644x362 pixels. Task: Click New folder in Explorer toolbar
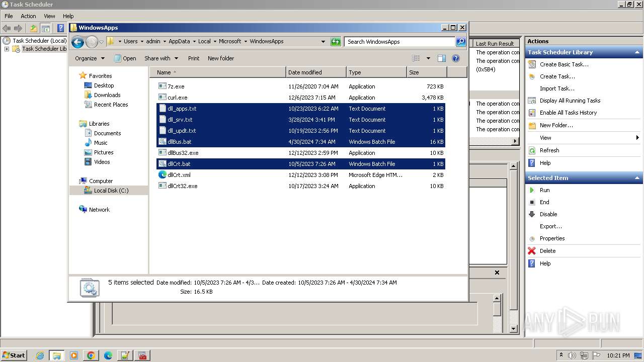pyautogui.click(x=221, y=58)
